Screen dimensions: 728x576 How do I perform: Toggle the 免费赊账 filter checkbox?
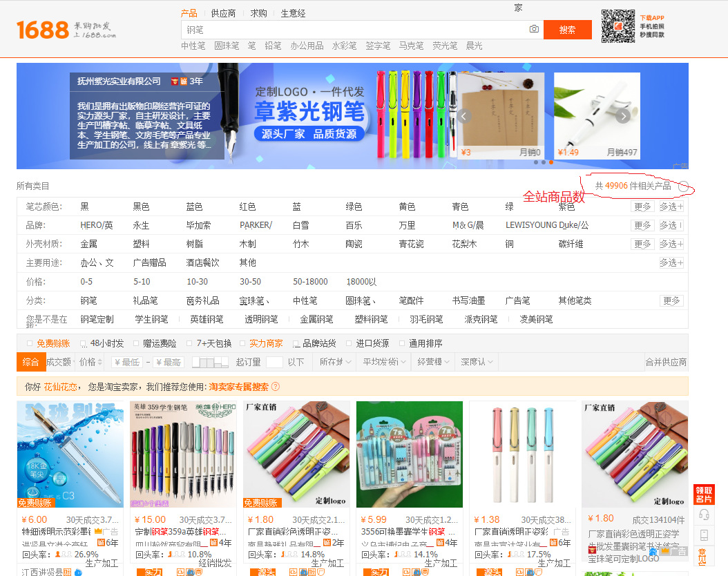[30, 343]
